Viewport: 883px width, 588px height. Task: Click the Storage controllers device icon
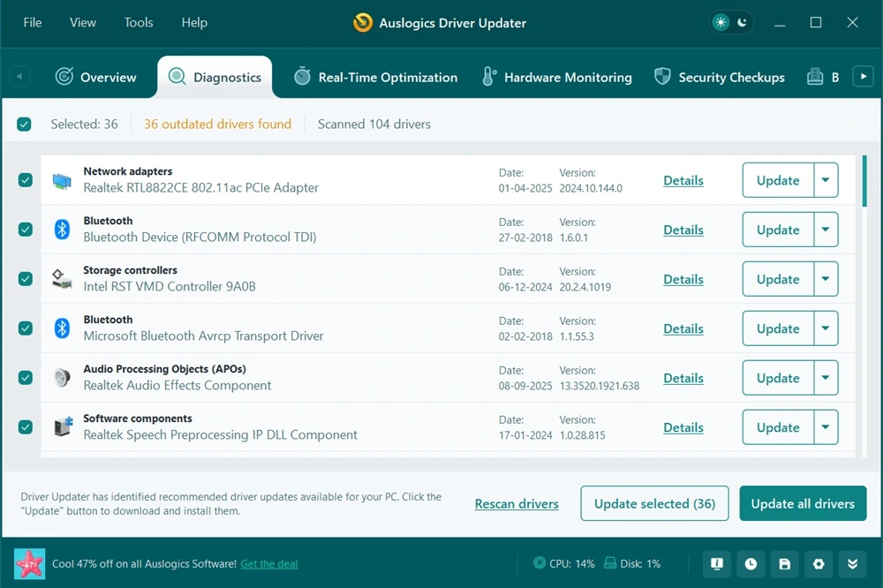[x=62, y=279]
